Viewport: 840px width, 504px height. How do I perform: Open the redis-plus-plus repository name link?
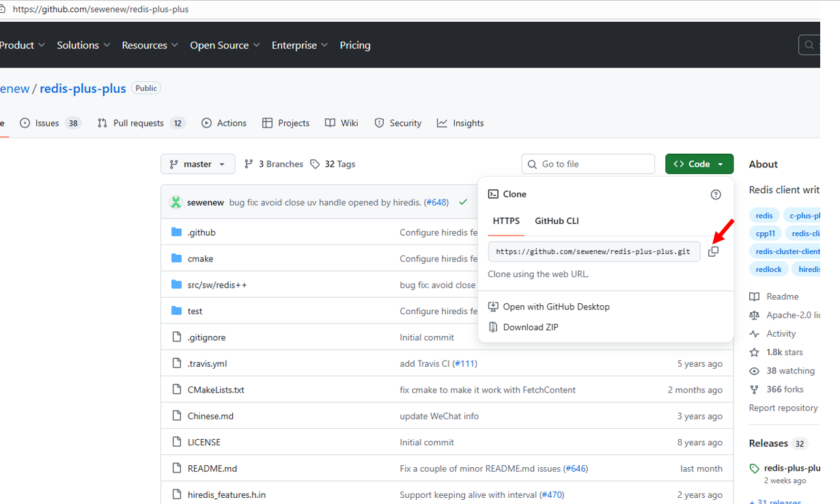pos(83,88)
